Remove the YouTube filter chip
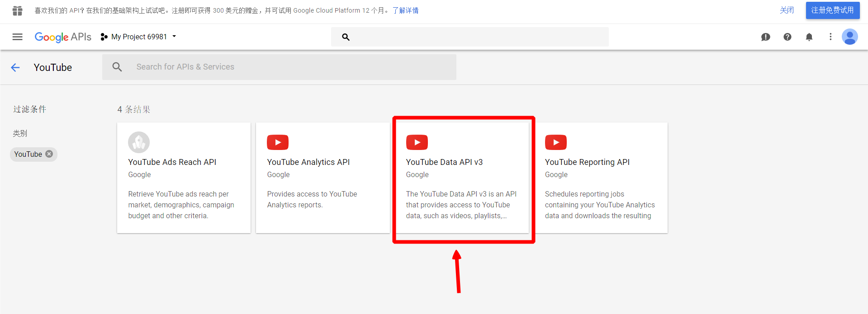Viewport: 868px width, 314px height. (49, 154)
